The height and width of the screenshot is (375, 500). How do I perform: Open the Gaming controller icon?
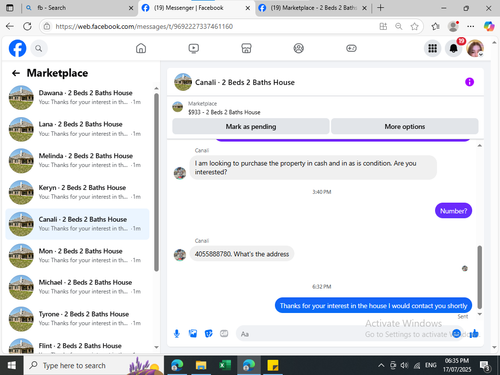351,48
